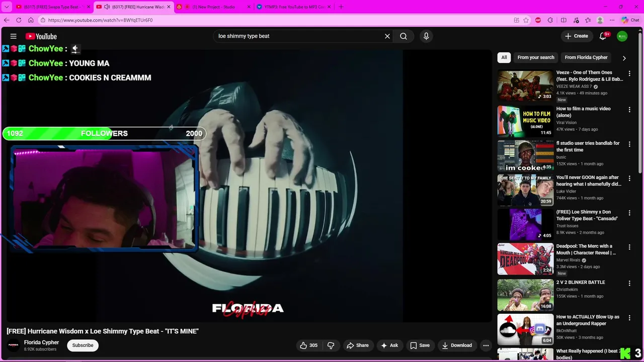Select the All filter chip

(504, 57)
